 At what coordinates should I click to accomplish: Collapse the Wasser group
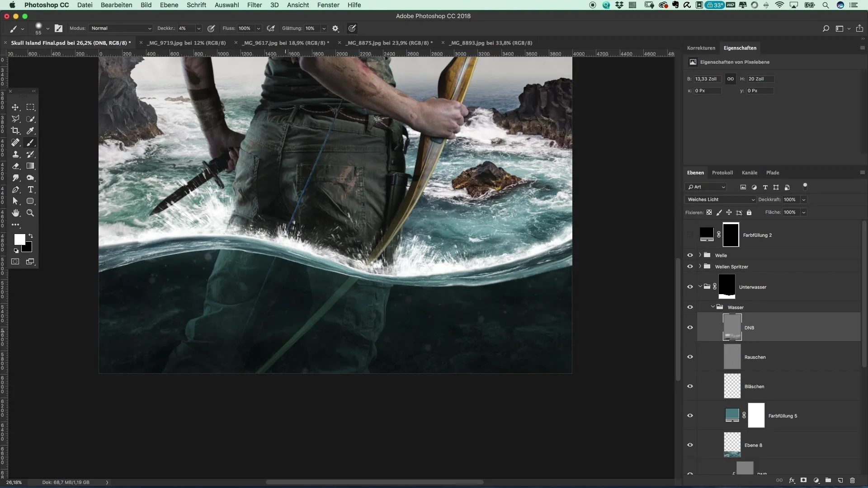[x=712, y=307]
